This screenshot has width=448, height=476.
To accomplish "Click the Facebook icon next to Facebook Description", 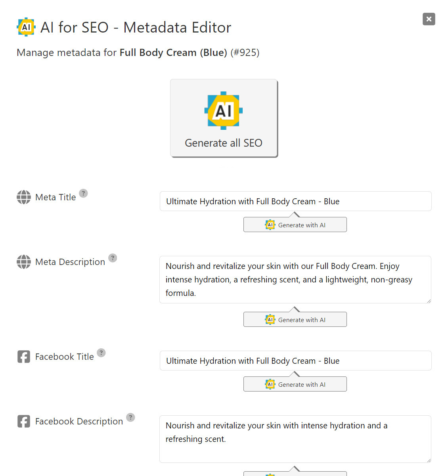I will pyautogui.click(x=24, y=421).
